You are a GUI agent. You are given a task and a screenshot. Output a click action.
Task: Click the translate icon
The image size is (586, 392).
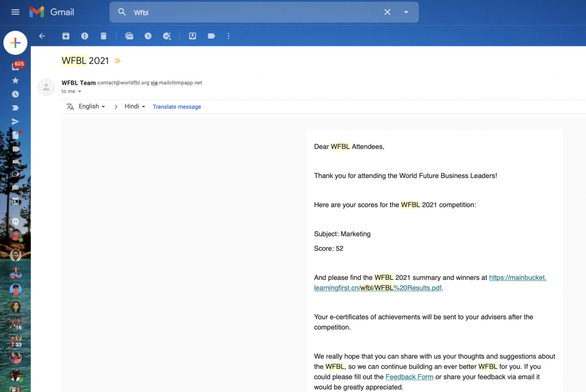click(x=70, y=106)
